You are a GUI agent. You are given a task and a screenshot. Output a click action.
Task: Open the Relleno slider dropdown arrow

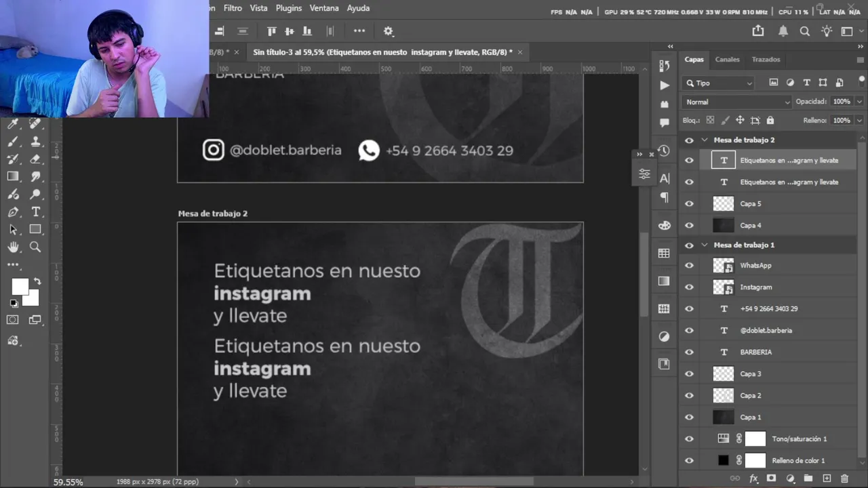coord(859,121)
